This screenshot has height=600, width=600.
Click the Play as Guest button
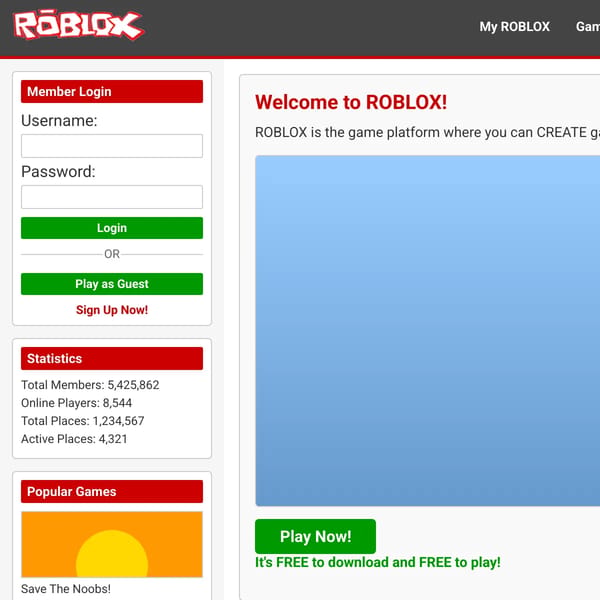tap(112, 284)
